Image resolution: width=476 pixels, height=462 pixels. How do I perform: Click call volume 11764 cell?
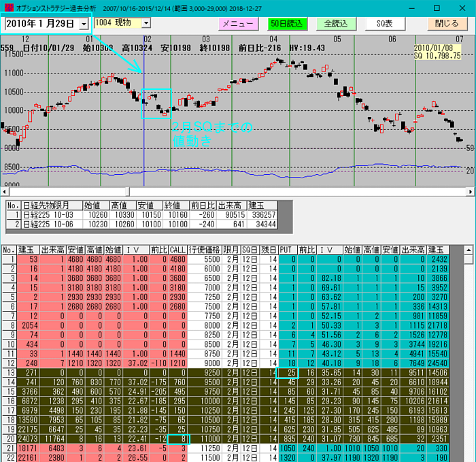coord(53,439)
